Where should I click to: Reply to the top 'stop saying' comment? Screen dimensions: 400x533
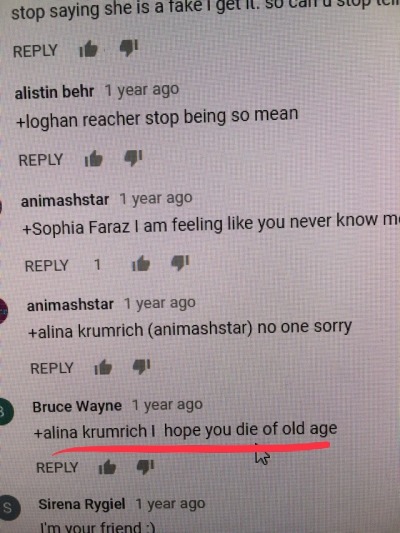point(35,51)
